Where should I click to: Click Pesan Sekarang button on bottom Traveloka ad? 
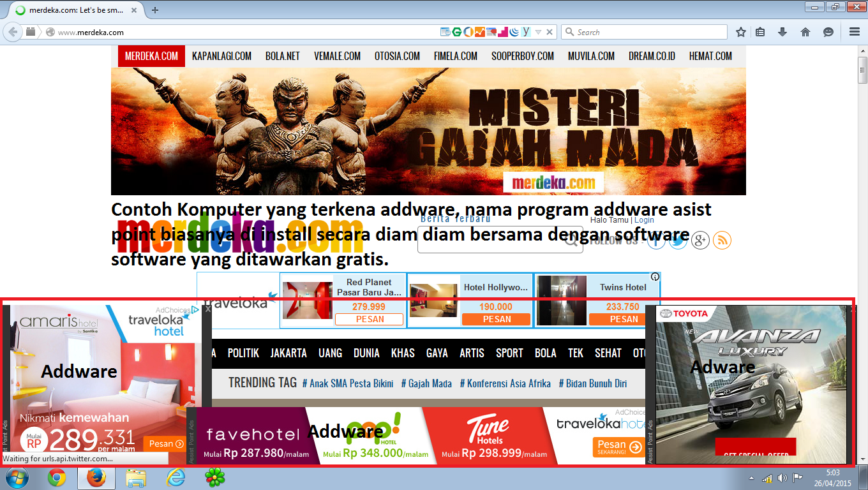[x=618, y=447]
